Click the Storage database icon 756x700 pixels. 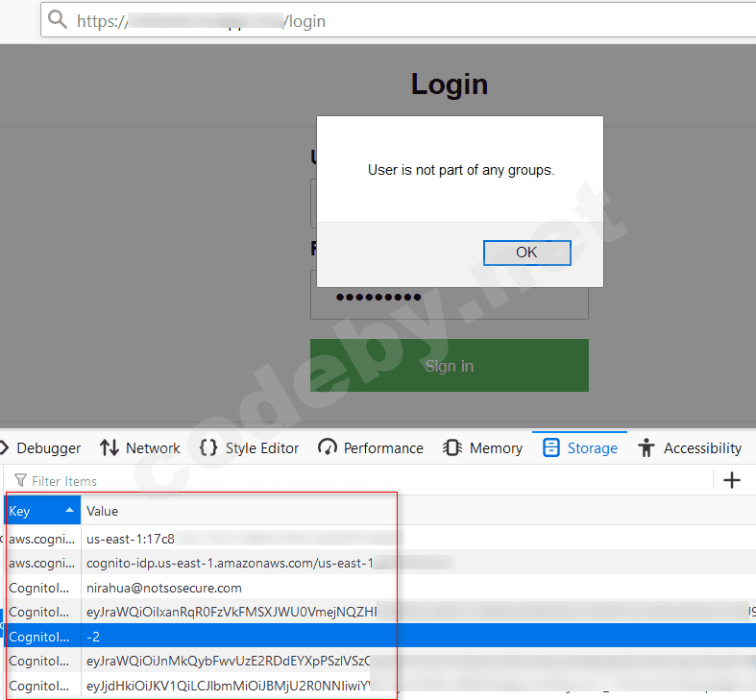551,447
